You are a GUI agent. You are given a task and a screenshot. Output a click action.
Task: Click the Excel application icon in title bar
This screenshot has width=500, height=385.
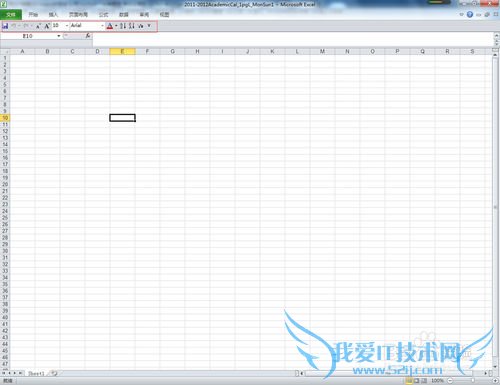click(x=4, y=4)
